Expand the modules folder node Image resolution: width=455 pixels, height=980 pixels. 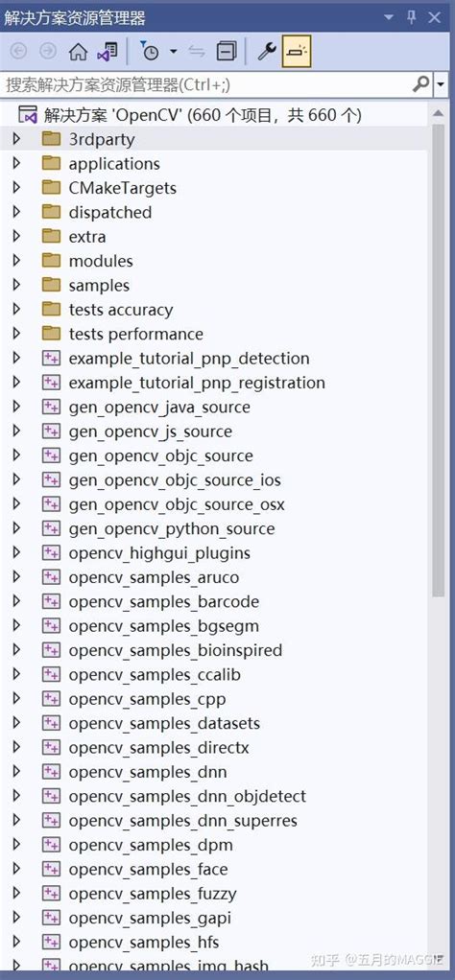click(16, 261)
